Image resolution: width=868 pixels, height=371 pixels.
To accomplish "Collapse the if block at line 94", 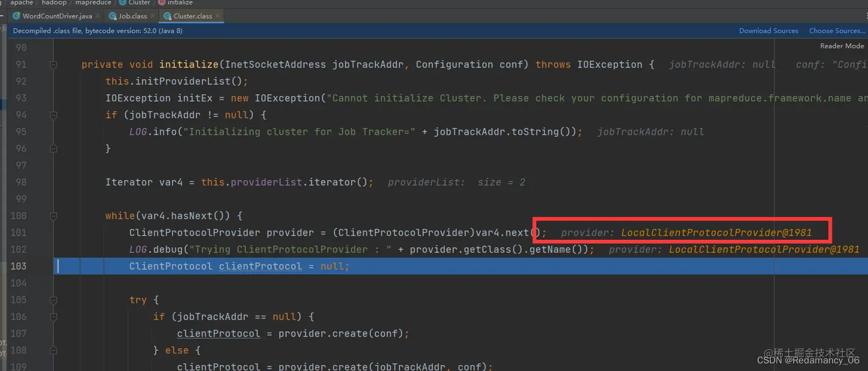I will coord(53,115).
